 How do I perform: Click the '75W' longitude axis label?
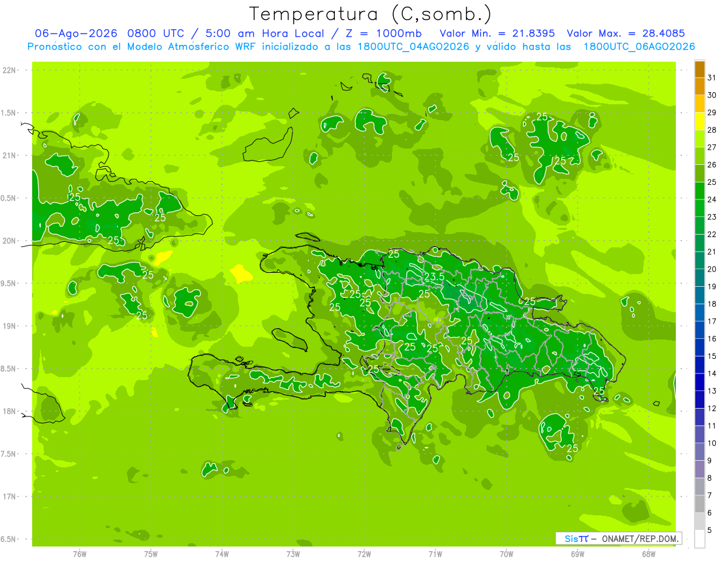150,554
